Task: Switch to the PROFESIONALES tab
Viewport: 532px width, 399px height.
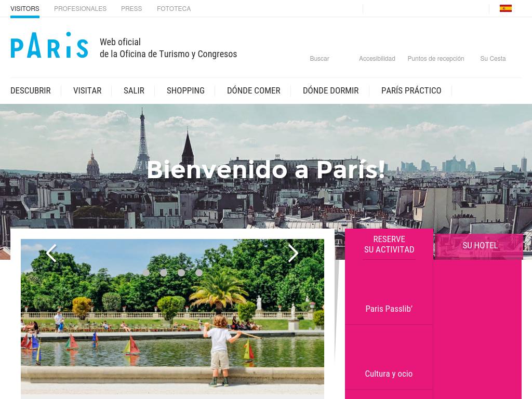Action: coord(80,9)
